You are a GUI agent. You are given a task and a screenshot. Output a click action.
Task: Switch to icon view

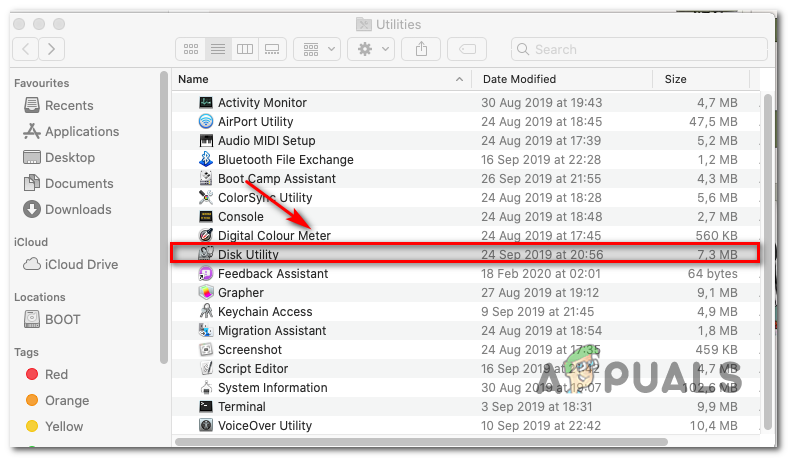[190, 49]
